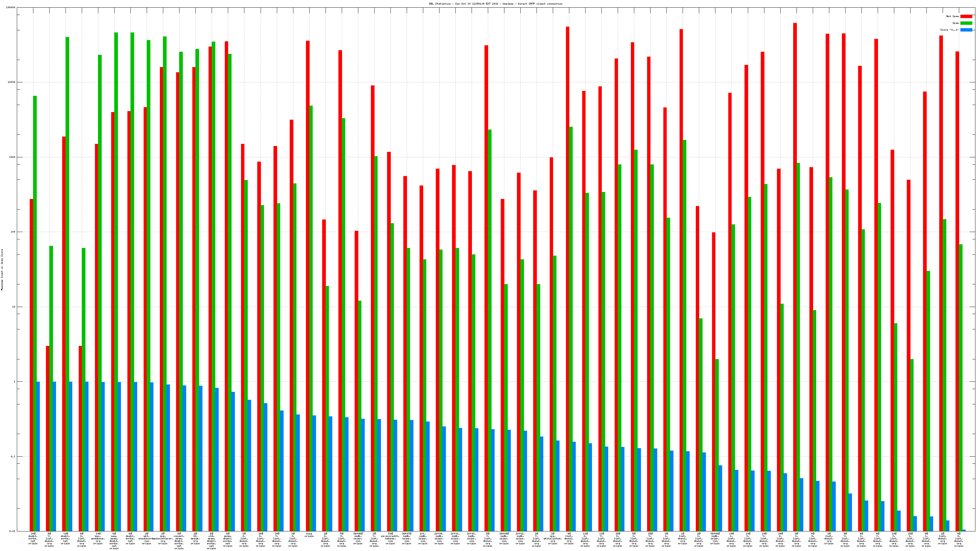Click the Message Count or Spam Score axis label
This screenshot has width=980, height=551.
[2, 270]
